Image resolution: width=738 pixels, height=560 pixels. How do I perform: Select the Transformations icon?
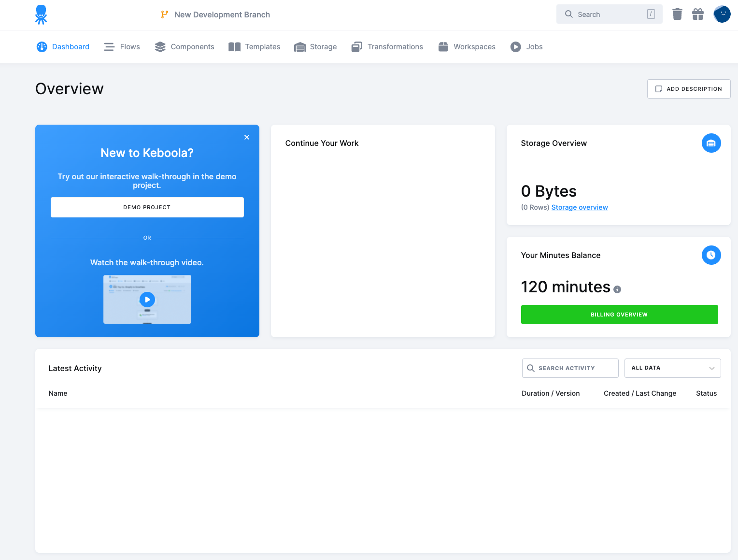(357, 46)
